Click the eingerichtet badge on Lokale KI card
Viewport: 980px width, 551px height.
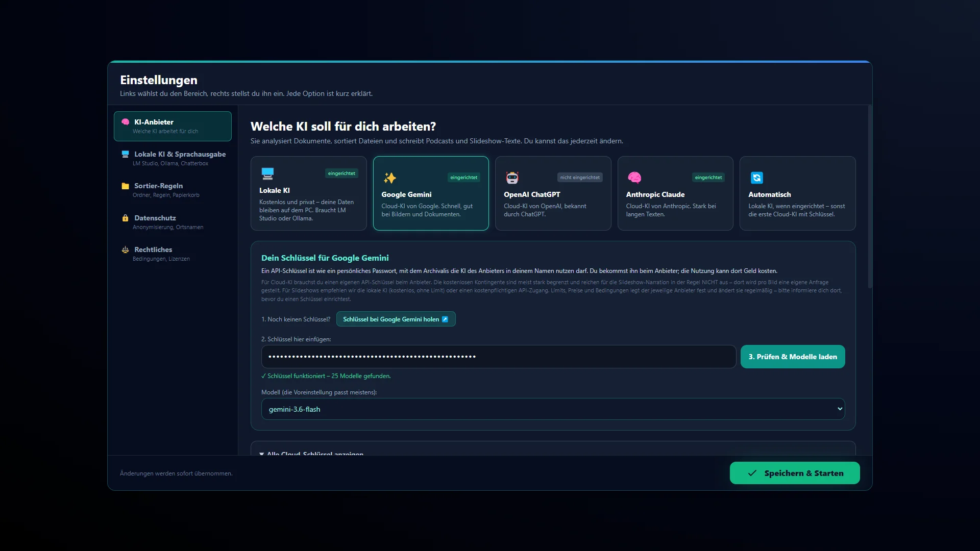click(341, 173)
